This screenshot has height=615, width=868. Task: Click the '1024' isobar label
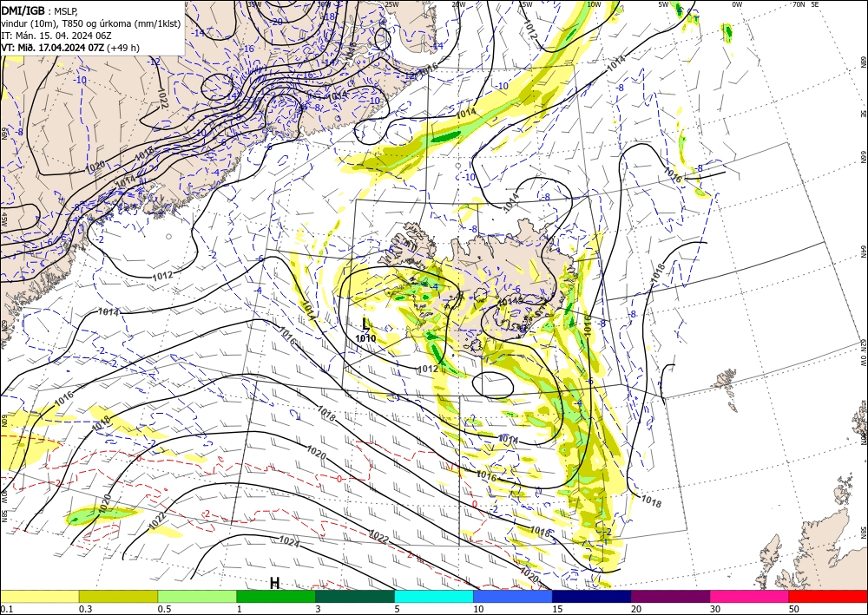coord(289,541)
